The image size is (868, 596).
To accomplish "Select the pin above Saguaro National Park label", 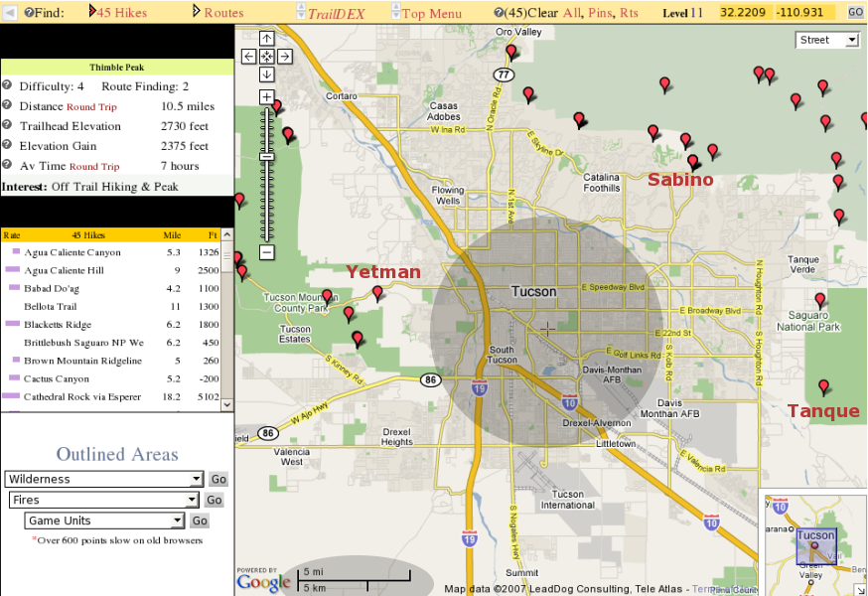I will point(820,301).
